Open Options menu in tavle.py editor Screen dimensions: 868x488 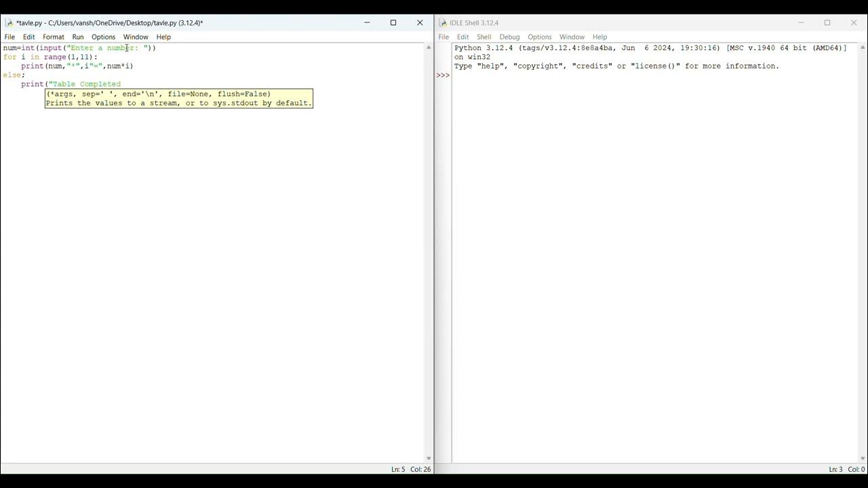click(x=103, y=37)
